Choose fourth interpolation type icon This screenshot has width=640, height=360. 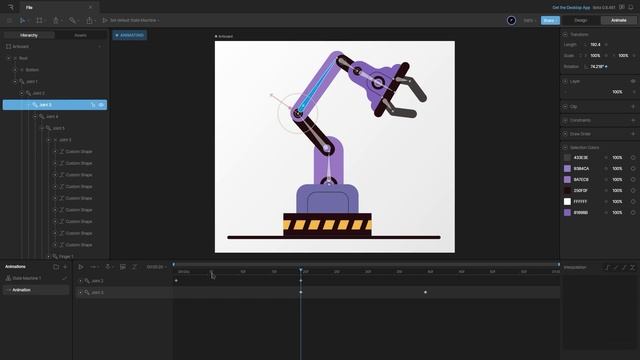pos(633,267)
